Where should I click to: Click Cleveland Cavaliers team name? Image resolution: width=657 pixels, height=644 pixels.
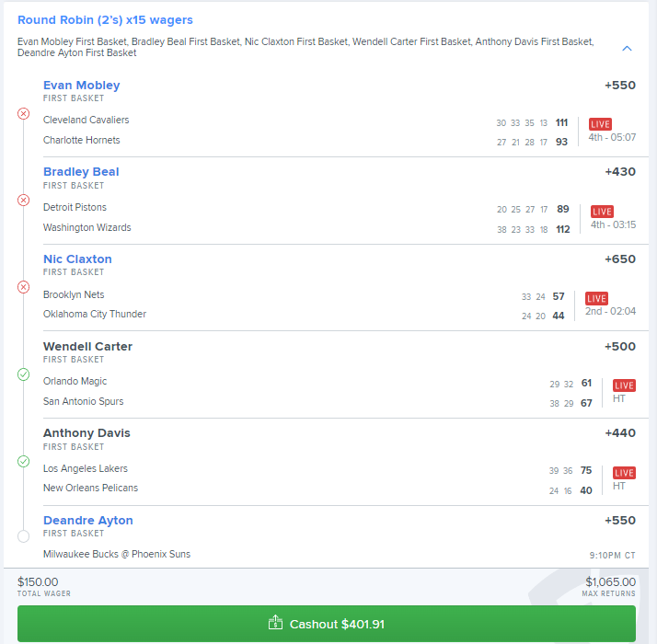(86, 120)
